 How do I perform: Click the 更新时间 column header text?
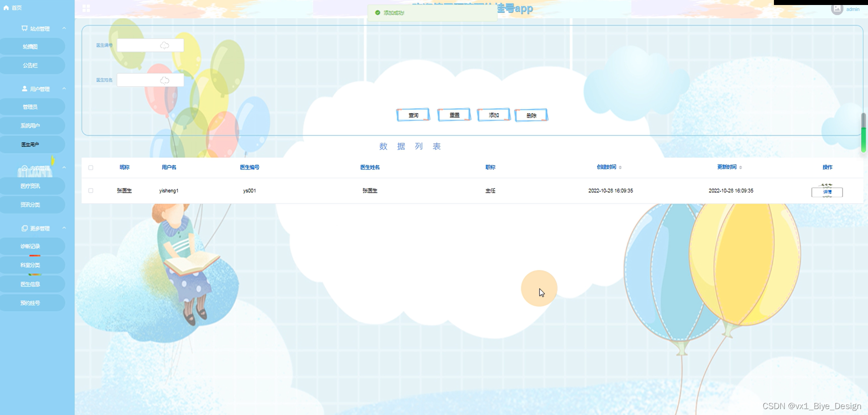pos(727,167)
